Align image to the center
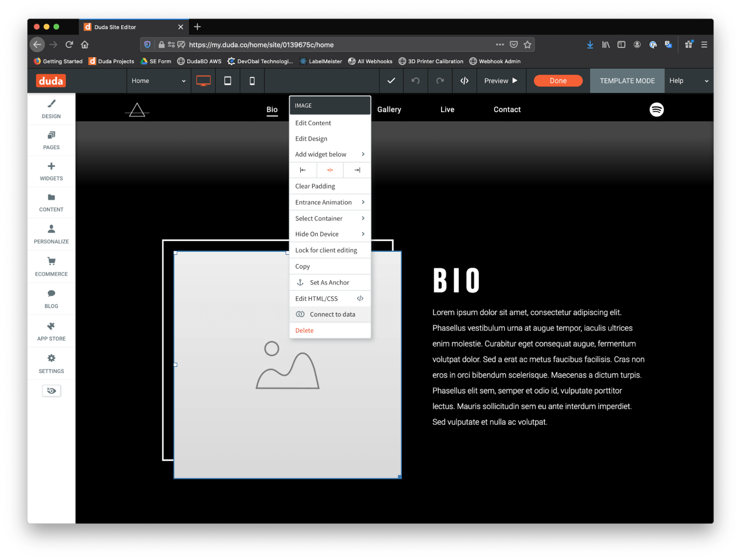 pyautogui.click(x=330, y=170)
